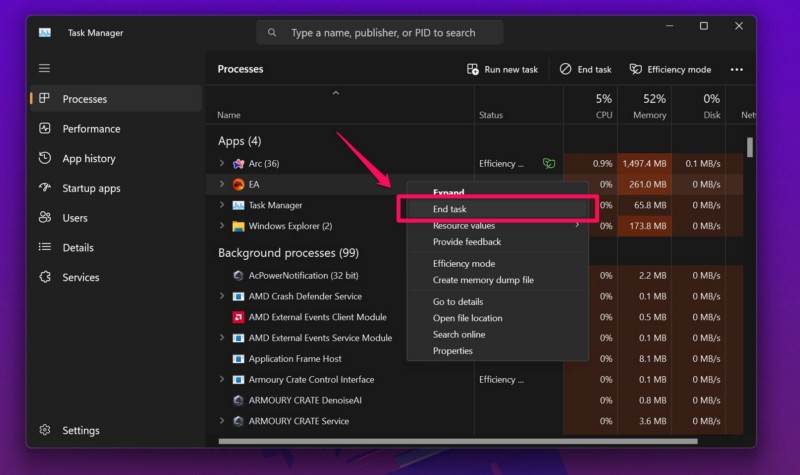Click the more options ellipsis icon
Image resolution: width=800 pixels, height=475 pixels.
pos(737,69)
